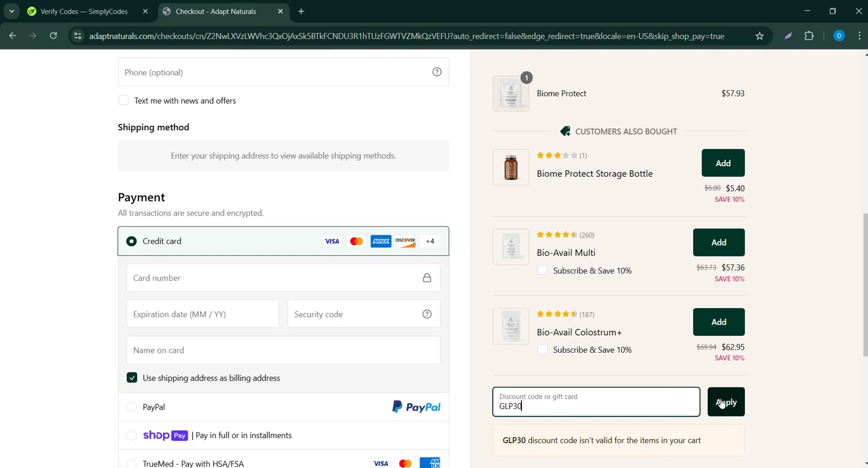The height and width of the screenshot is (468, 868).
Task: Select the Shop Pay payment option
Action: (x=131, y=435)
